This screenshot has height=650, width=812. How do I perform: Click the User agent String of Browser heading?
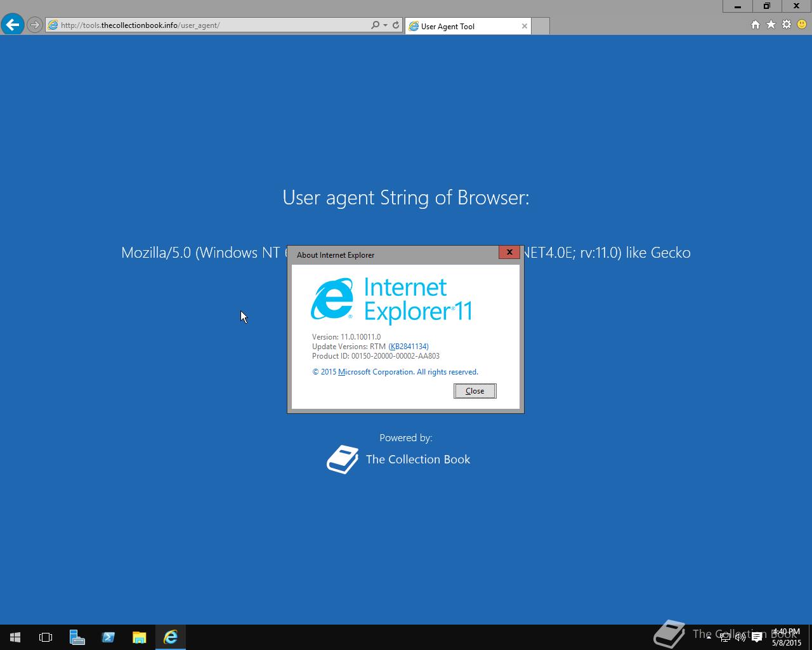[406, 197]
